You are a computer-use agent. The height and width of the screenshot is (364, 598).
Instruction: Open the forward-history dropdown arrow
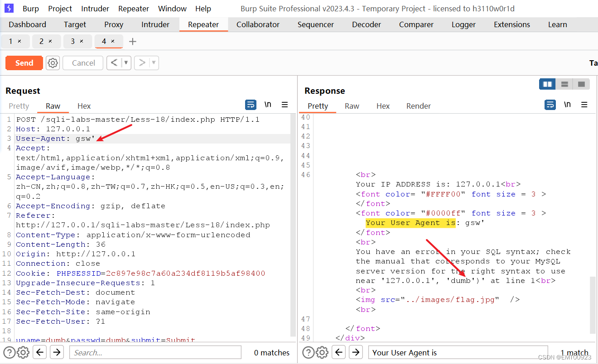[154, 63]
